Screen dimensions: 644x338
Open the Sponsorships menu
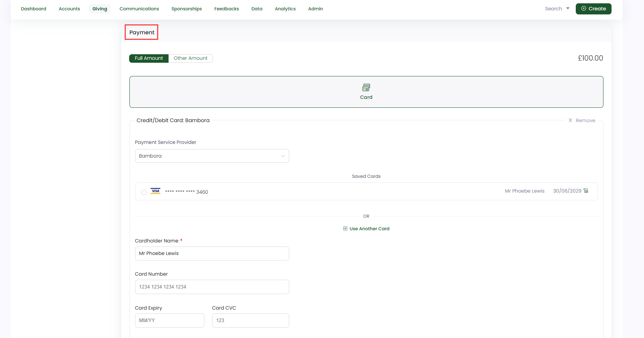tap(187, 9)
